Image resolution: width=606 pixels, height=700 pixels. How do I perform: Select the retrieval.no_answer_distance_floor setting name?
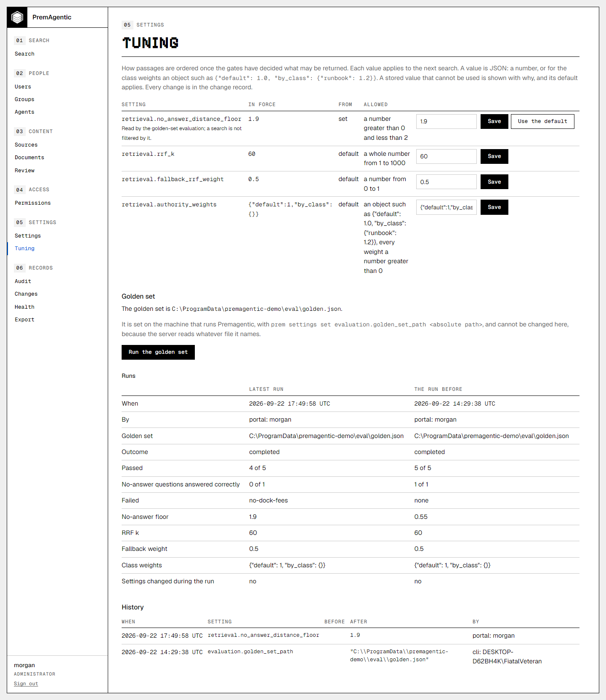[181, 119]
